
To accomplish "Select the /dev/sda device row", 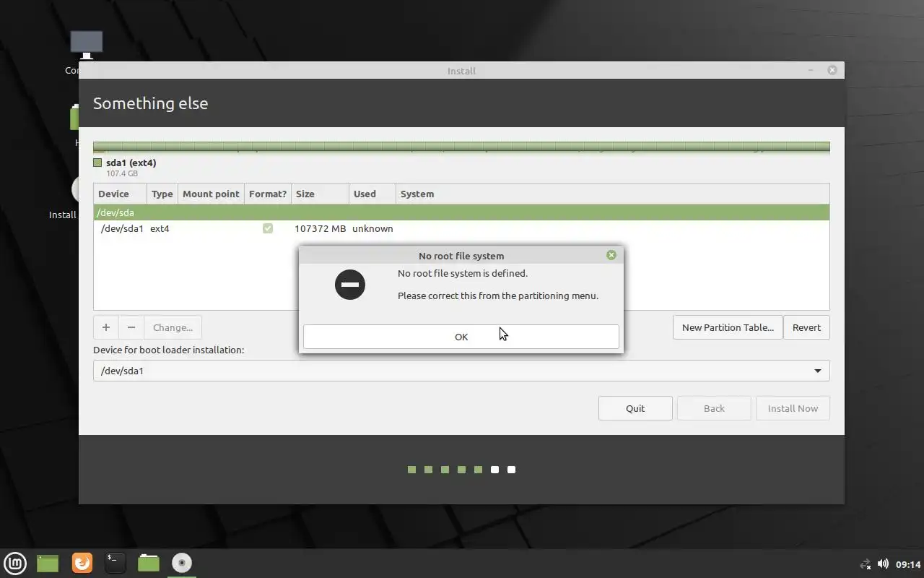I will point(461,212).
